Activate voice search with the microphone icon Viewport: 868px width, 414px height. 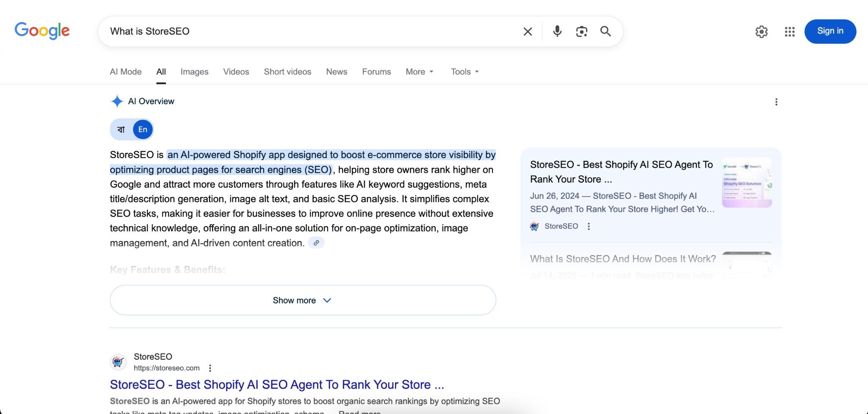click(x=557, y=31)
